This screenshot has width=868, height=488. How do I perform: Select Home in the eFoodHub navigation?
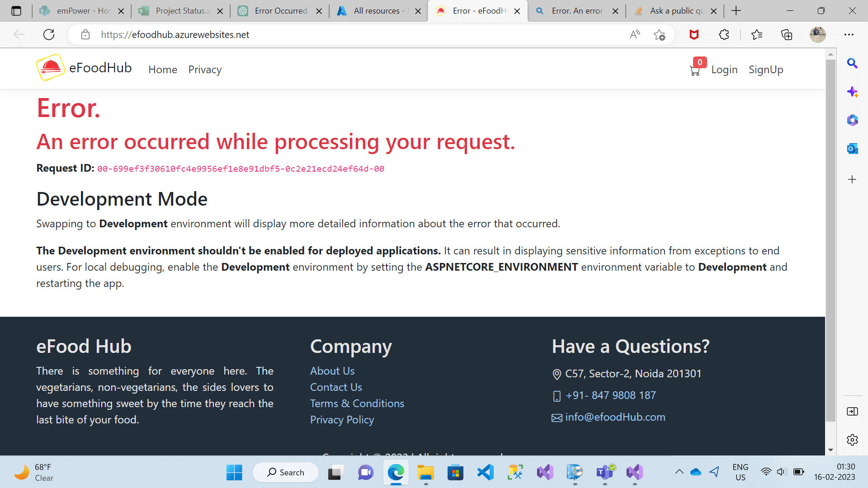[163, 70]
